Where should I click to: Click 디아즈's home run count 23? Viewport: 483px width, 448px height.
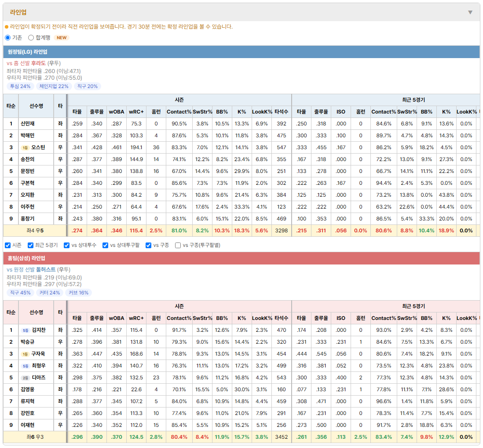[156, 378]
